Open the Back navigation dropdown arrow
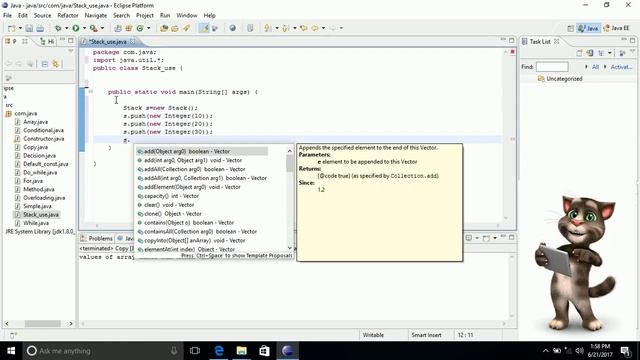The image size is (640, 360). pos(323,28)
